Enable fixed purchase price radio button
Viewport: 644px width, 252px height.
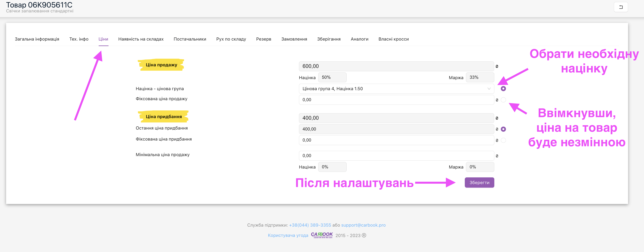click(x=503, y=140)
